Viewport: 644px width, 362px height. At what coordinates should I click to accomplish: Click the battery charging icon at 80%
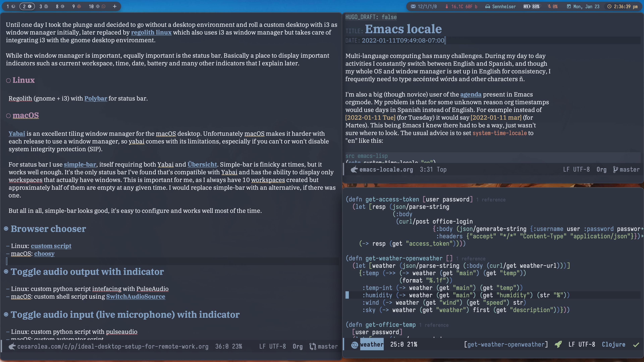[x=527, y=7]
